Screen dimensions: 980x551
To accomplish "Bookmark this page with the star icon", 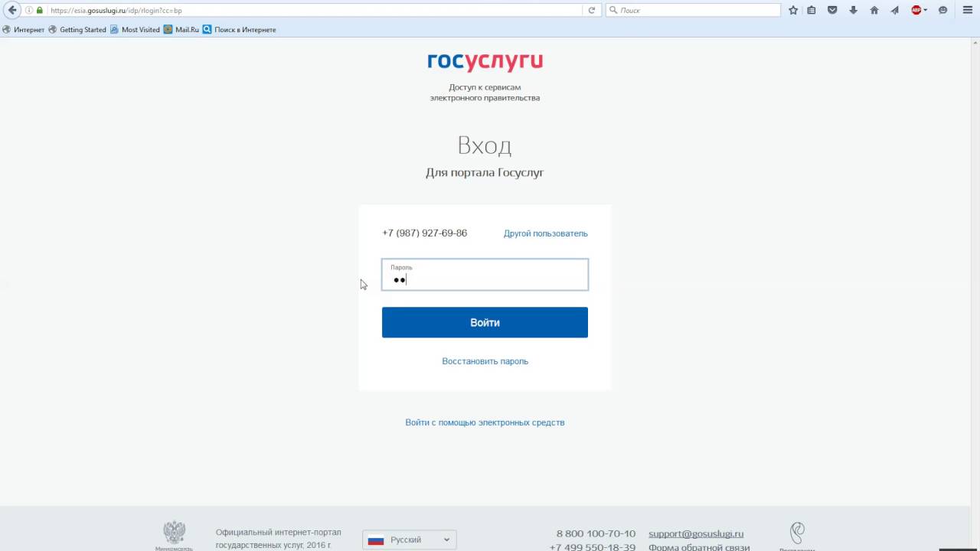I will coord(793,11).
